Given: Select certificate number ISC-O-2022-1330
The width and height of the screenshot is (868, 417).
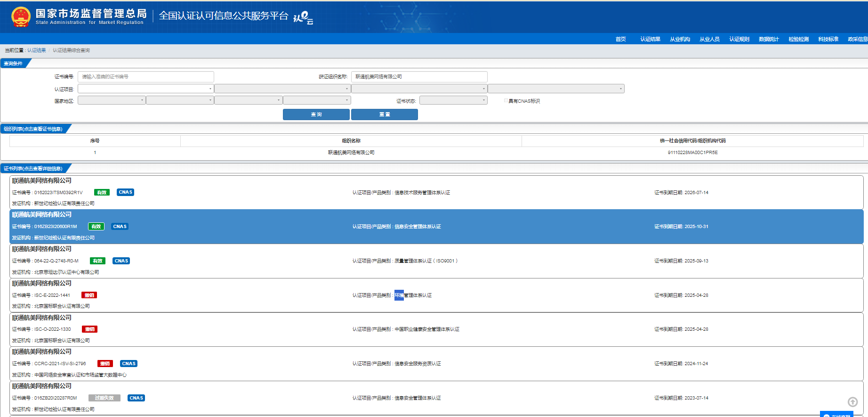Looking at the screenshot, I should (x=53, y=329).
